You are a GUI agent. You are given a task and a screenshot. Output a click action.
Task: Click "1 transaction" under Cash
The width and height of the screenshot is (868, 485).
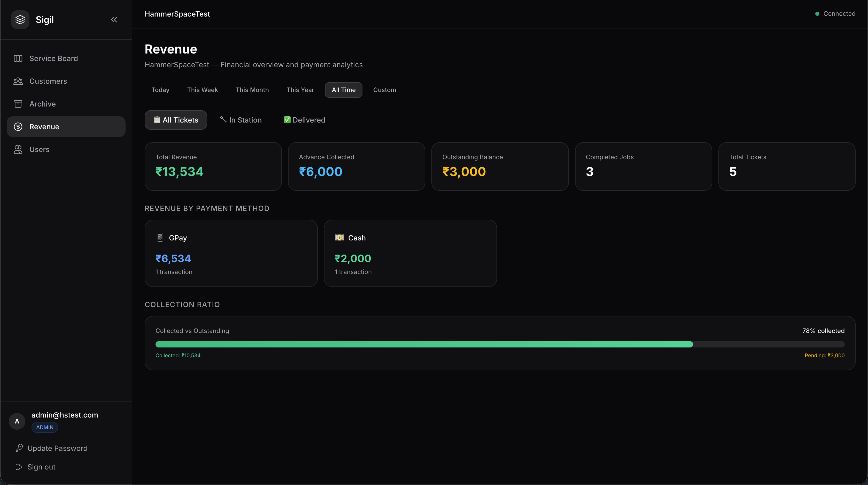point(353,272)
